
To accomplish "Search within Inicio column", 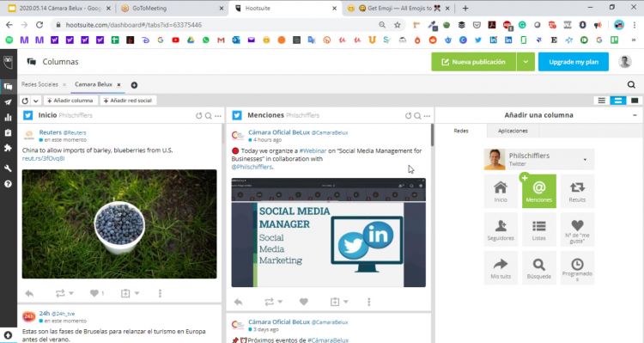I will [209, 116].
